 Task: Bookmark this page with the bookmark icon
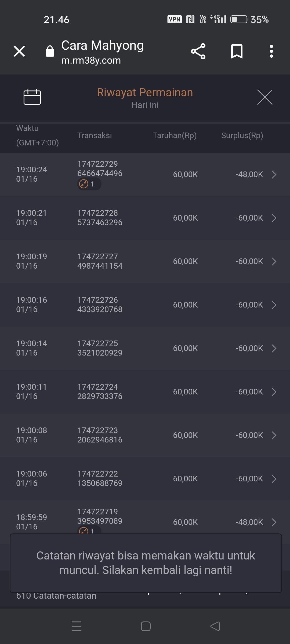237,51
